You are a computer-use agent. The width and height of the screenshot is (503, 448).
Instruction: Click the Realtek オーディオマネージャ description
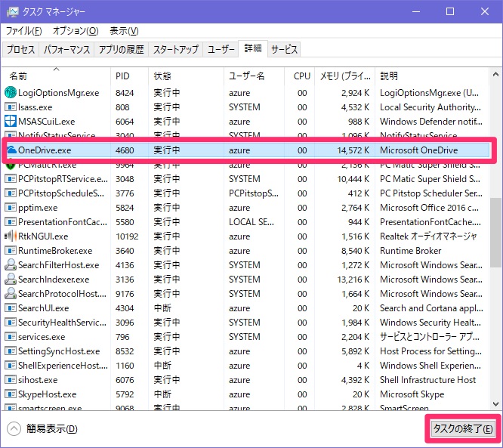[x=428, y=236]
